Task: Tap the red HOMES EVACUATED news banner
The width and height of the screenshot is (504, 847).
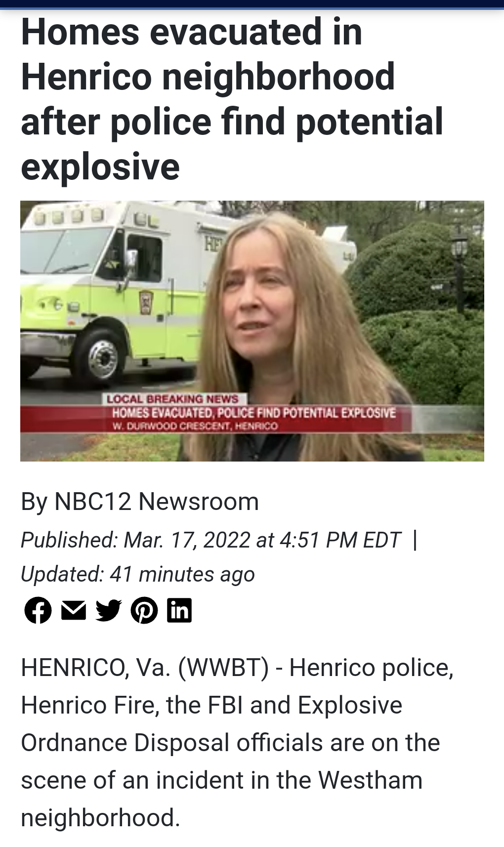Action: point(254,413)
